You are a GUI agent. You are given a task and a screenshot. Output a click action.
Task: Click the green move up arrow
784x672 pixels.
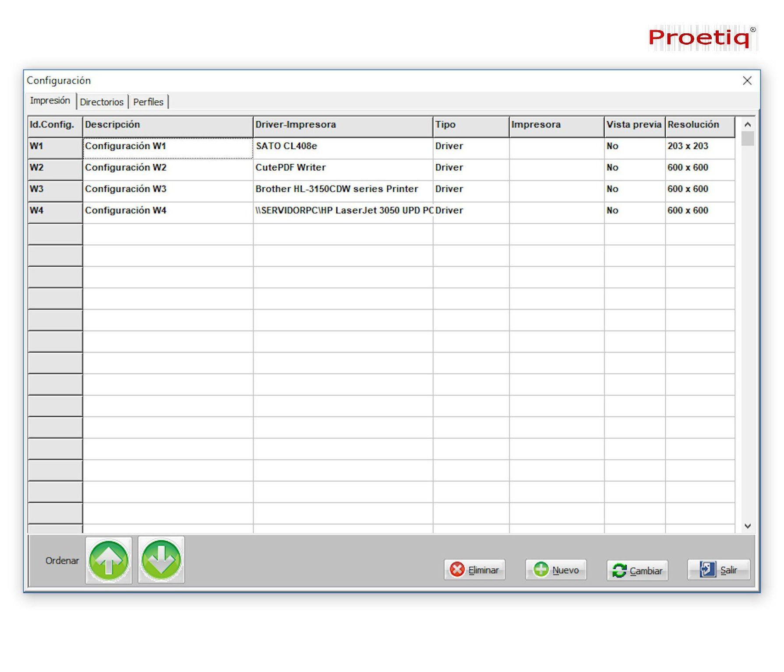[109, 560]
